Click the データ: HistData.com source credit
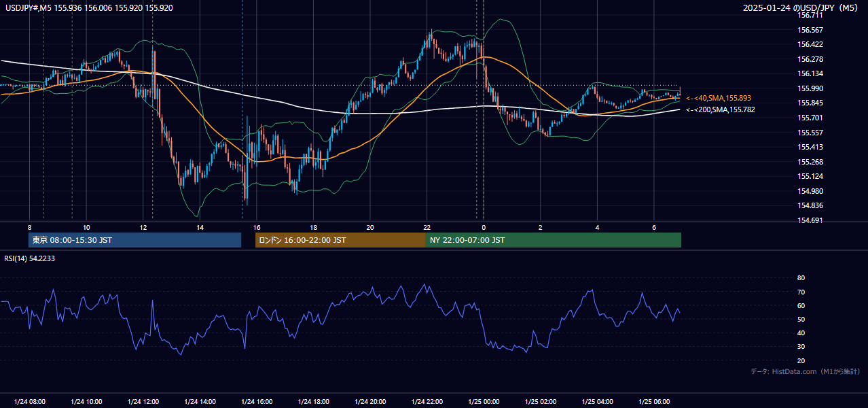Image resolution: width=868 pixels, height=408 pixels. [806, 371]
